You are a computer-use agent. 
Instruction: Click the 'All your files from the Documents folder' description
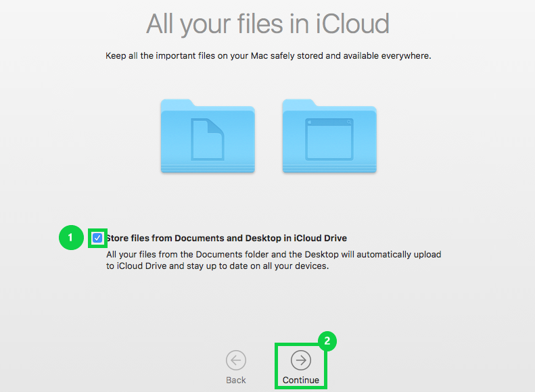point(274,260)
